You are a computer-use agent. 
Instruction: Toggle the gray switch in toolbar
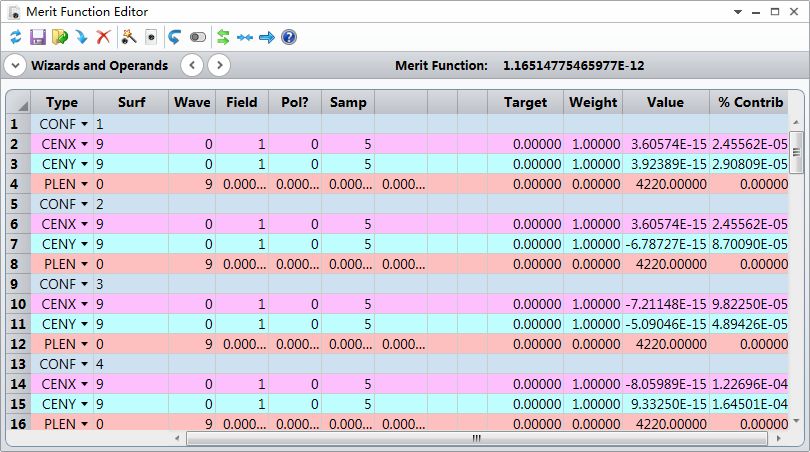198,37
